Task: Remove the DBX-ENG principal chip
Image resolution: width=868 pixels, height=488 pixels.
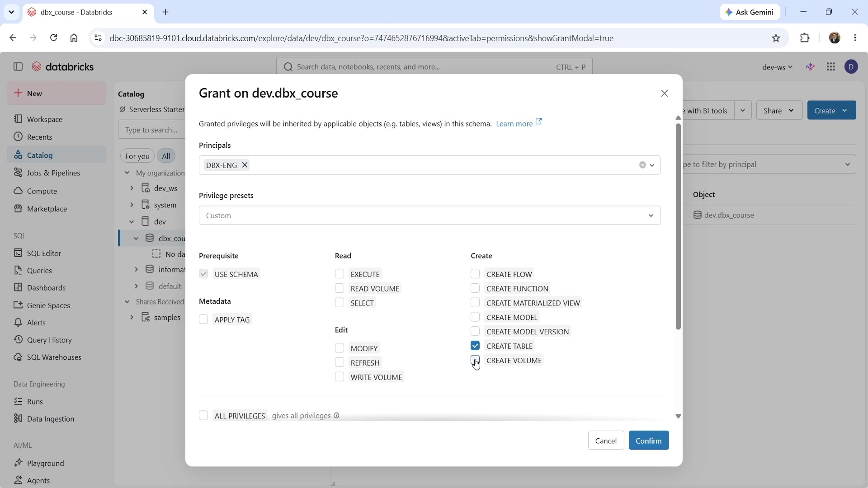Action: [x=245, y=165]
